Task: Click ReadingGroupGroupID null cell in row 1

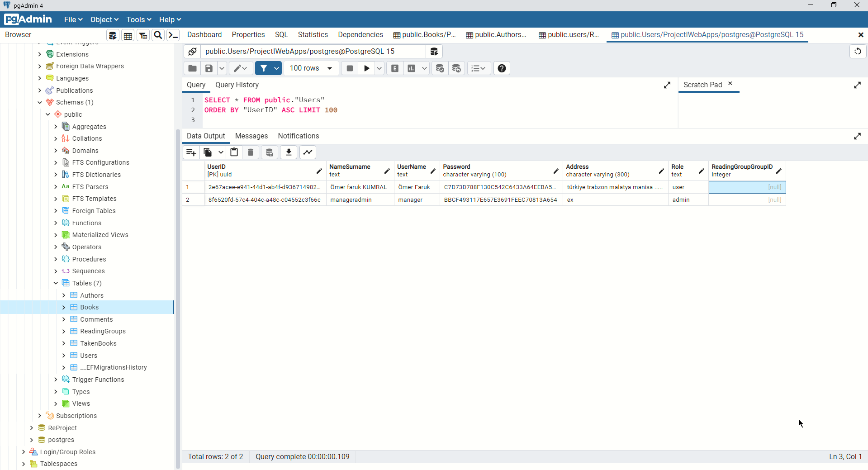Action: [747, 187]
